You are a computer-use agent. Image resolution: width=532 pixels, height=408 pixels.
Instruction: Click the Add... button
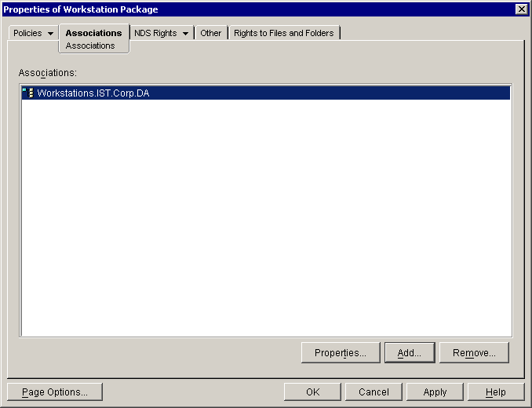coord(410,353)
